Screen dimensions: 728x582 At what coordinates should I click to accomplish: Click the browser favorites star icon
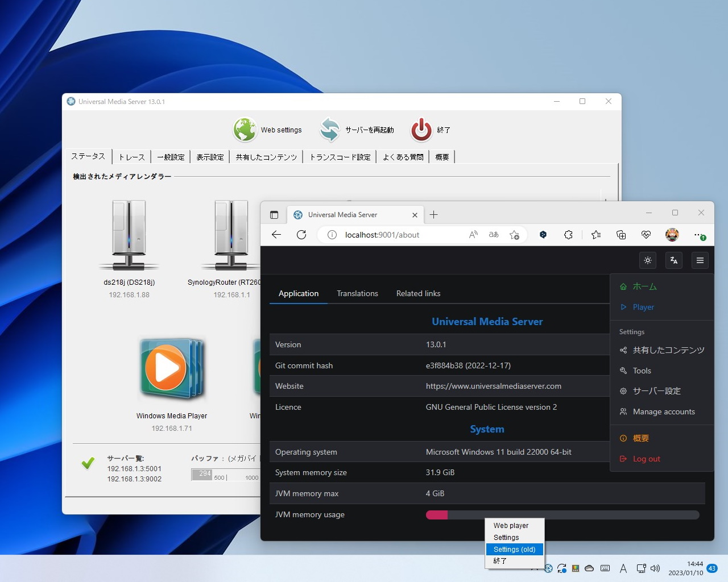[x=595, y=234]
